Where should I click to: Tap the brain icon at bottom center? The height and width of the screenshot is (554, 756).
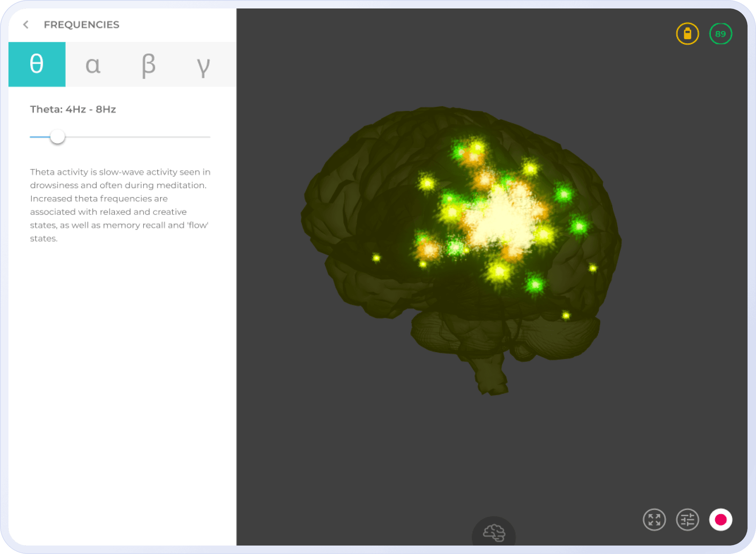[494, 533]
